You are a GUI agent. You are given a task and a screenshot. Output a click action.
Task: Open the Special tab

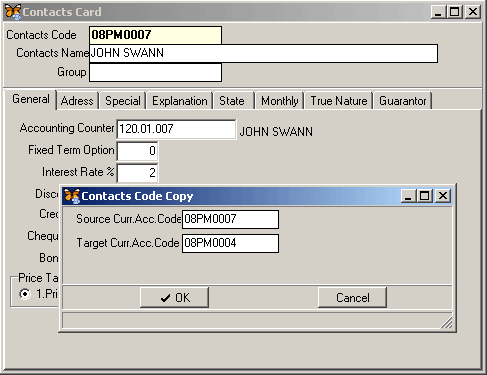tap(123, 101)
